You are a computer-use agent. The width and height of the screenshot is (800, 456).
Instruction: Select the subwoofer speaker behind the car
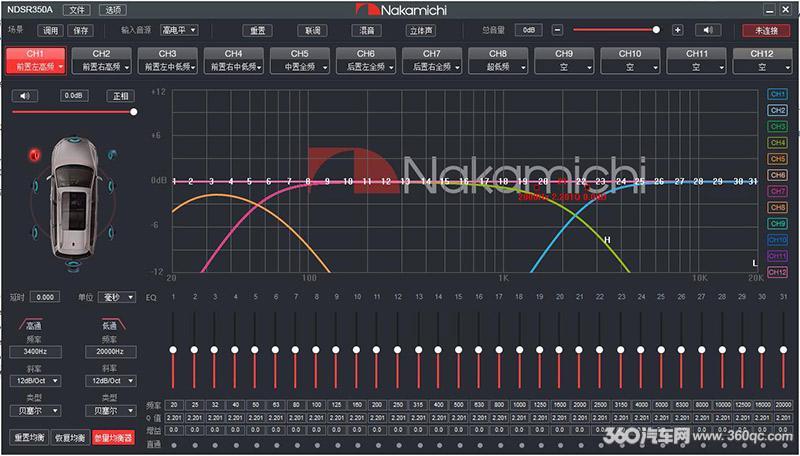coord(73,265)
